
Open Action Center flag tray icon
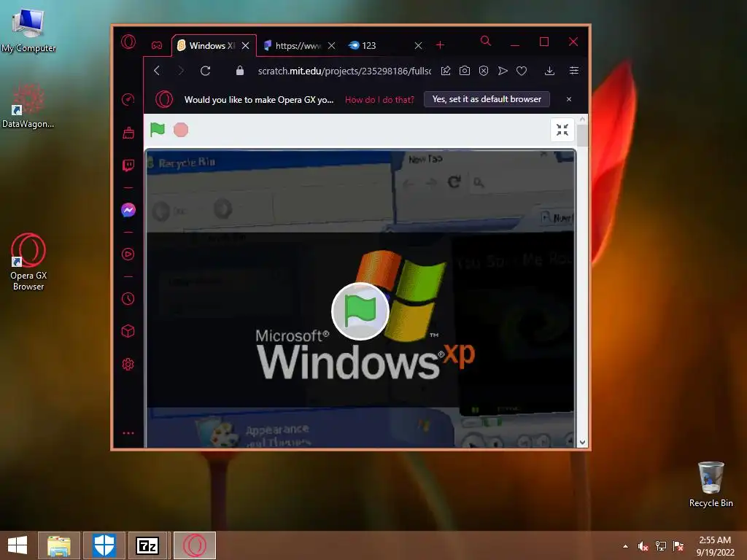[678, 546]
